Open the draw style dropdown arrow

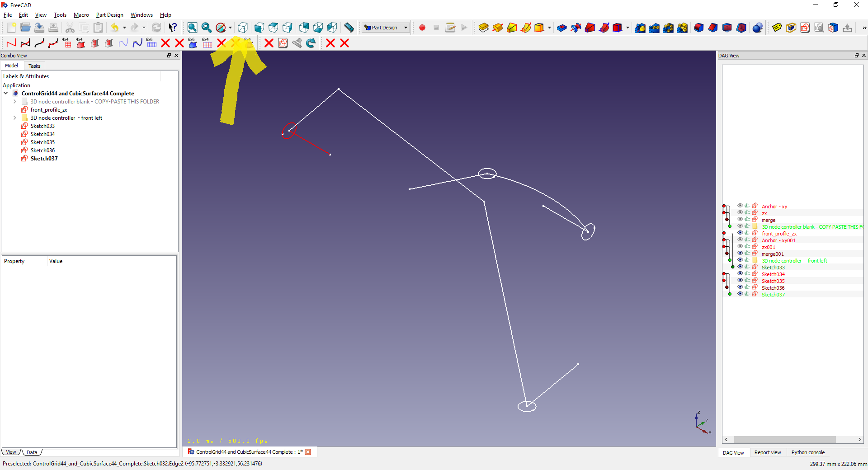point(230,28)
